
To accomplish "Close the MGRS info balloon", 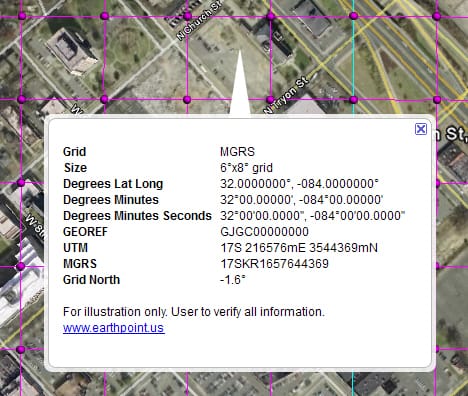I will pos(421,129).
